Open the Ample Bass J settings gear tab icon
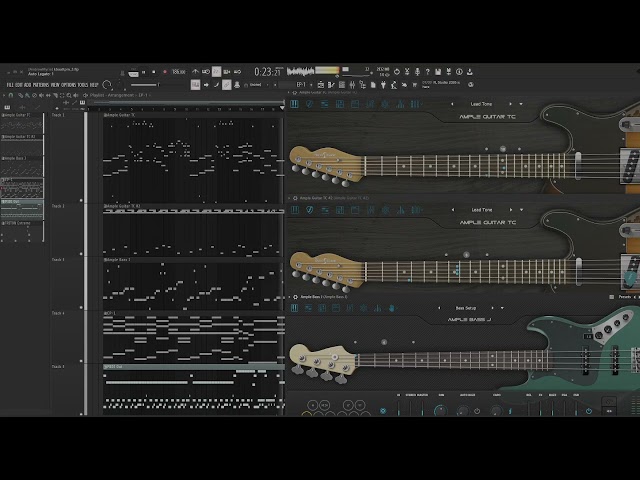The height and width of the screenshot is (480, 640). 363,308
